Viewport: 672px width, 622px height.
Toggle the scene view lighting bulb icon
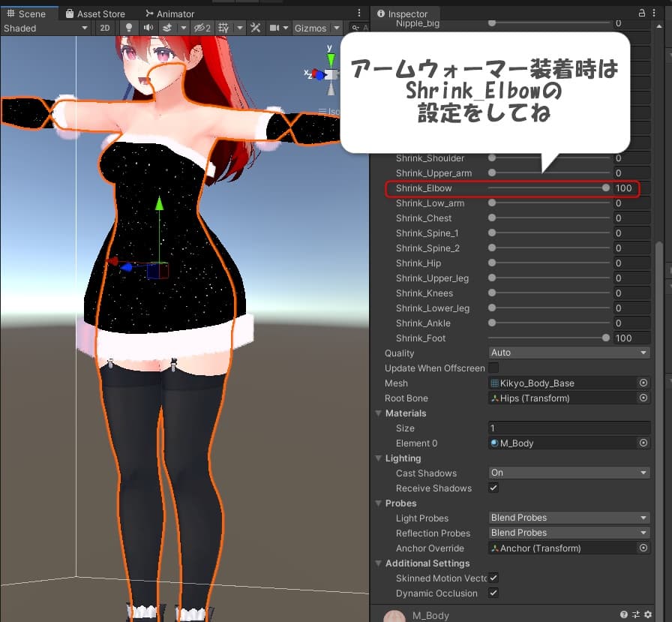127,28
